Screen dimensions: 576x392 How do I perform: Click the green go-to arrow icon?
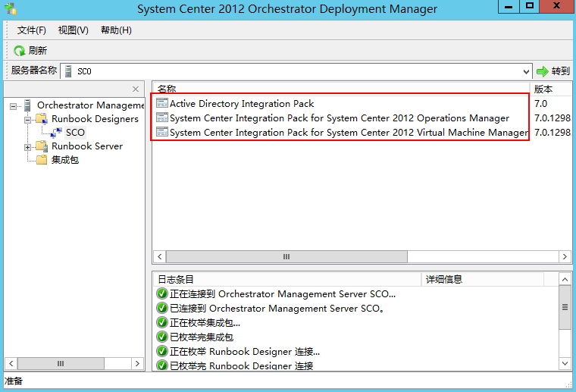[x=542, y=71]
